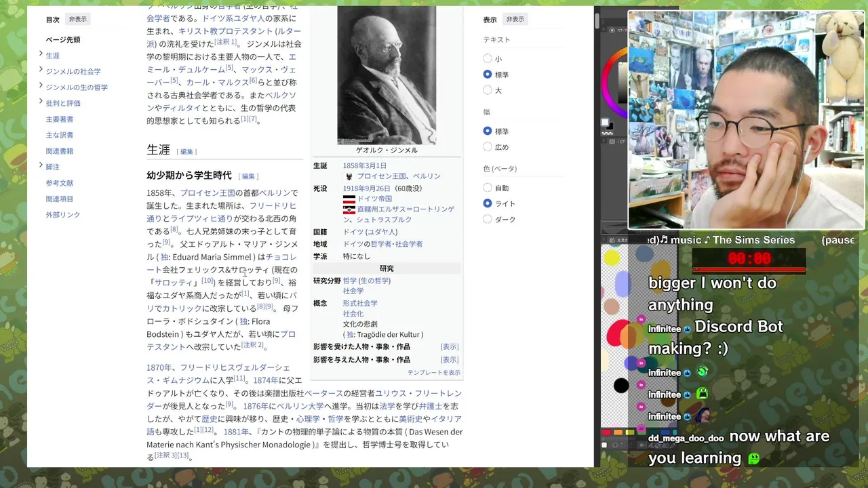Open the エミール・デュルケーム link
Viewport: 868px width, 488px height.
[x=221, y=62]
